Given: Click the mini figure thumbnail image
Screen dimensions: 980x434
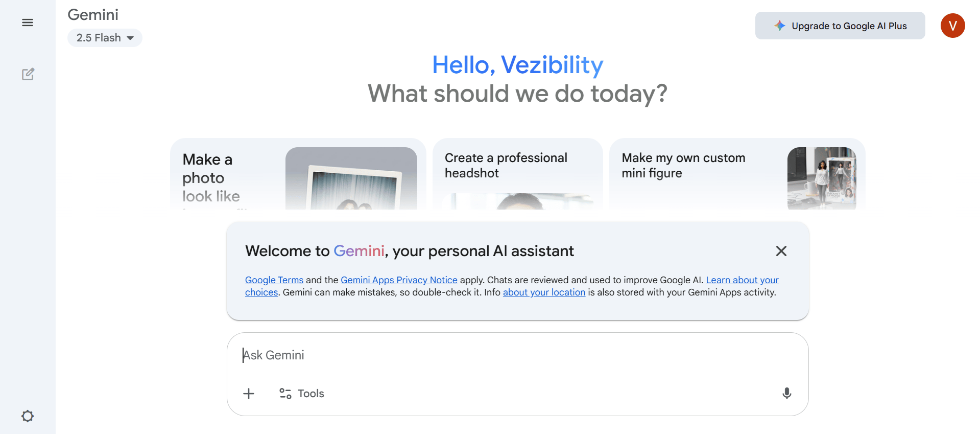Looking at the screenshot, I should point(821,178).
